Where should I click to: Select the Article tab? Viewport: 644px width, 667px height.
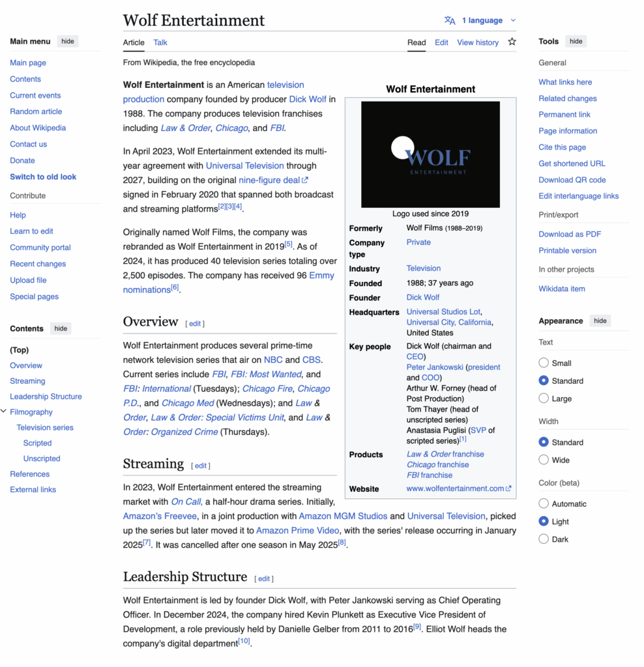tap(134, 42)
